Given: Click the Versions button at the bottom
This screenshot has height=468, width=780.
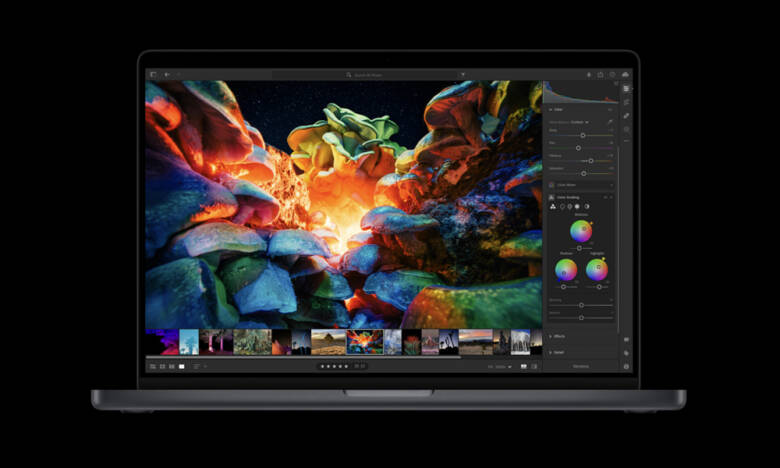Looking at the screenshot, I should click(581, 366).
